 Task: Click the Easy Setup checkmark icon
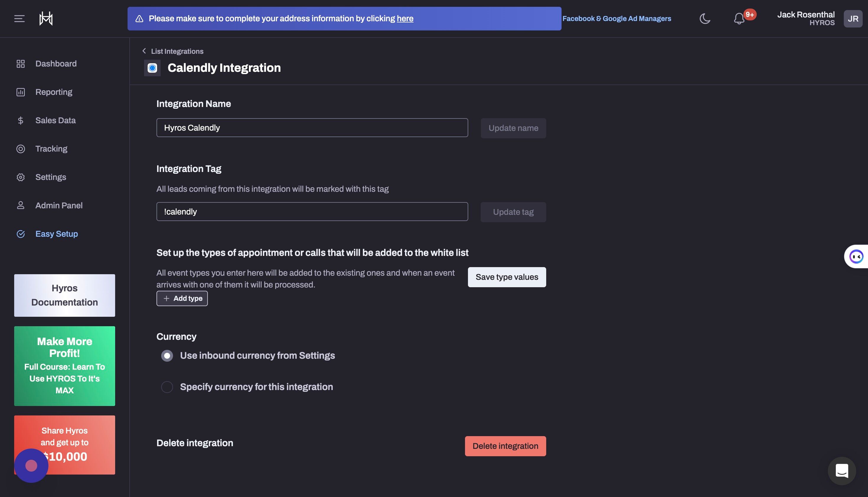20,234
